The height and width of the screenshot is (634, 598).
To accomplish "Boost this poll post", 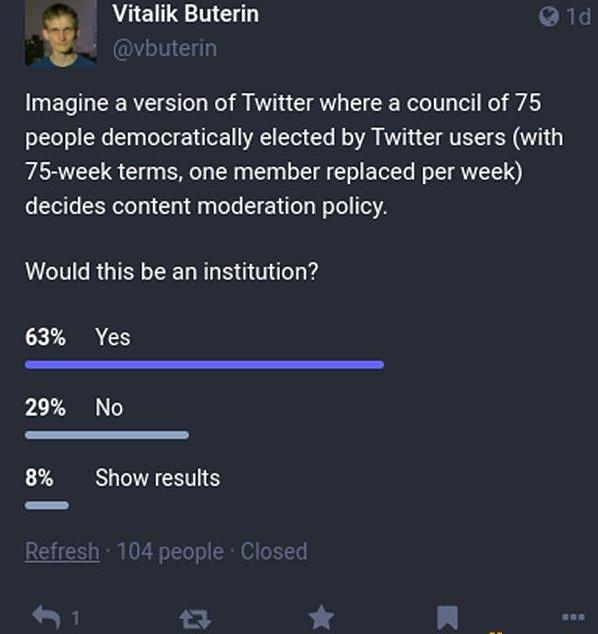I will [195, 619].
